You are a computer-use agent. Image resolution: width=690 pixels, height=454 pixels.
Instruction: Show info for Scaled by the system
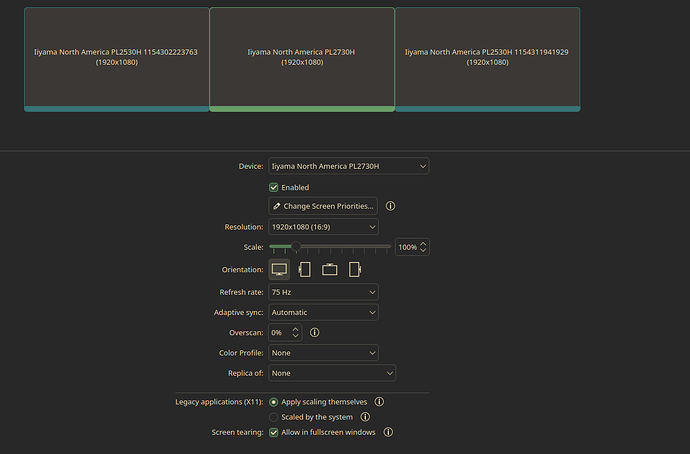pyautogui.click(x=365, y=417)
